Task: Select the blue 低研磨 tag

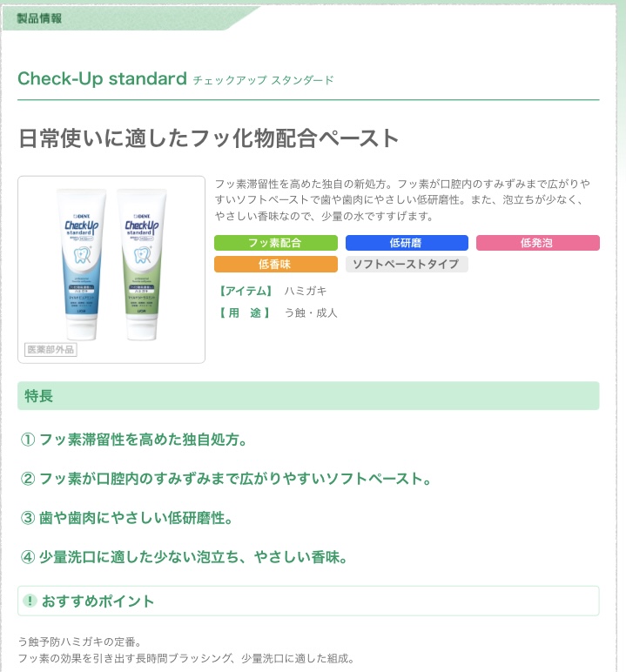Action: (x=407, y=243)
